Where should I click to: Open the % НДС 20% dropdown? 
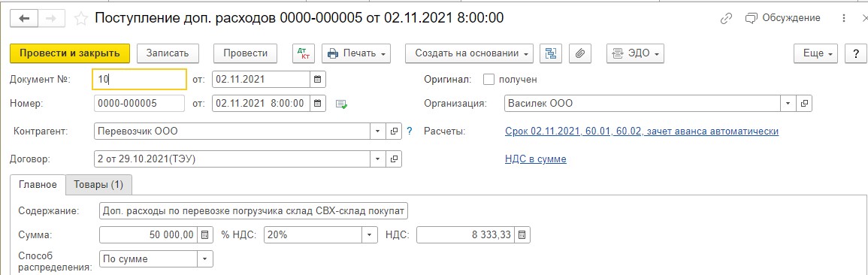370,234
